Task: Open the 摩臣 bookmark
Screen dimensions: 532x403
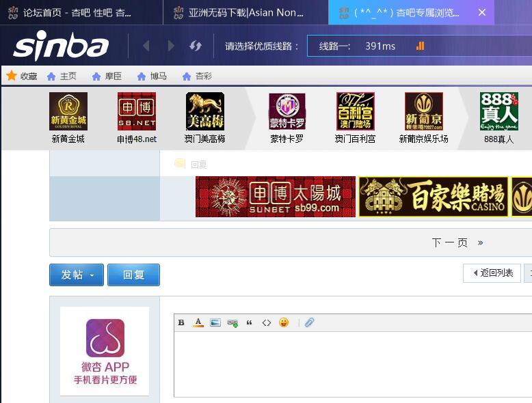Action: (x=107, y=77)
